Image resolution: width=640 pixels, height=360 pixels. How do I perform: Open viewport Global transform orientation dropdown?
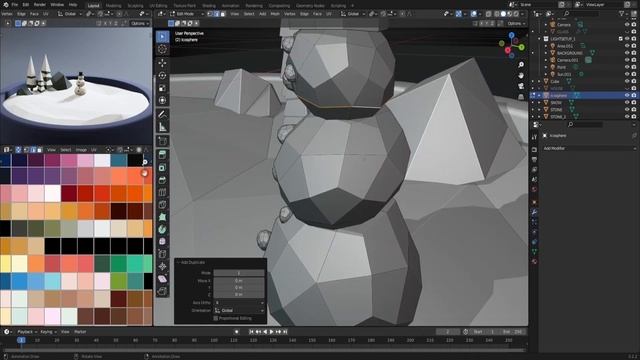(354, 14)
